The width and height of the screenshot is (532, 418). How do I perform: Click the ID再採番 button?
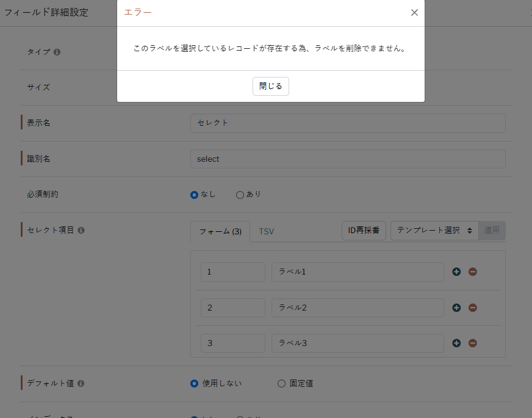coord(364,231)
